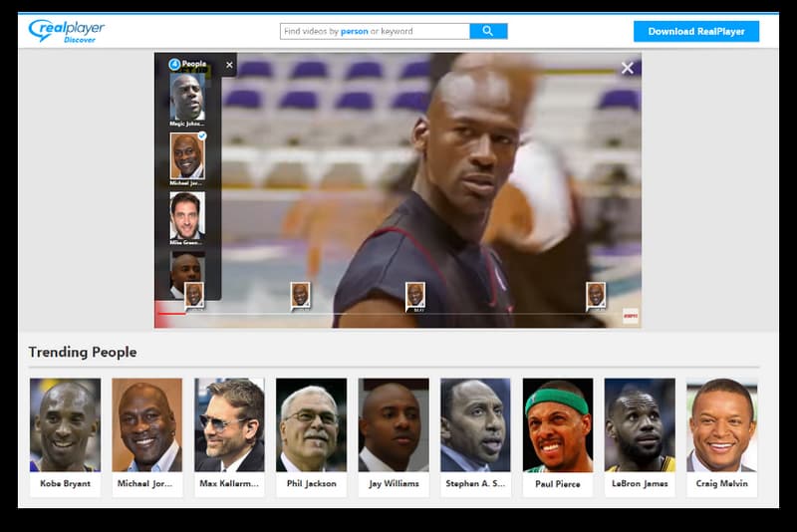Image resolution: width=797 pixels, height=532 pixels.
Task: Close the People panel with its X
Action: coord(229,65)
